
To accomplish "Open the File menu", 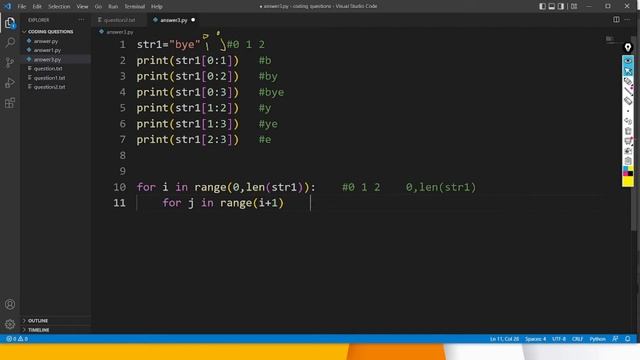I will pos(22,6).
